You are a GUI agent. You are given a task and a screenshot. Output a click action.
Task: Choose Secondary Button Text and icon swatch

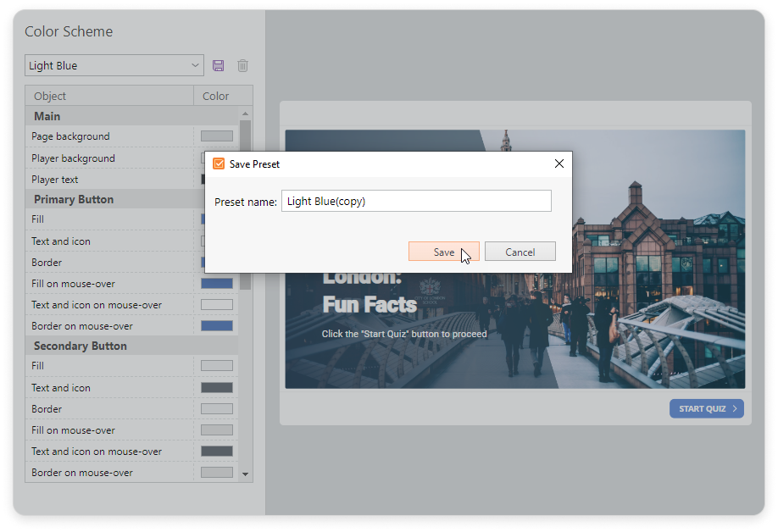pyautogui.click(x=216, y=388)
